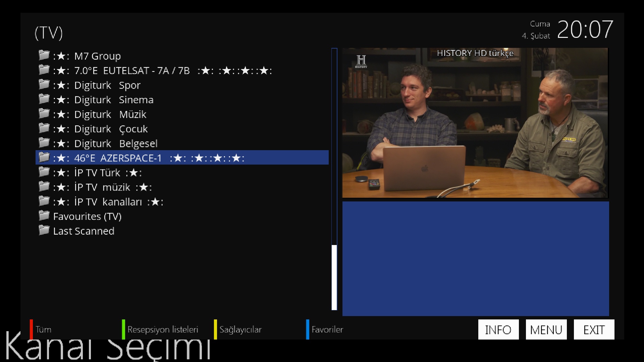Open the Last Scanned folder

[x=182, y=231]
